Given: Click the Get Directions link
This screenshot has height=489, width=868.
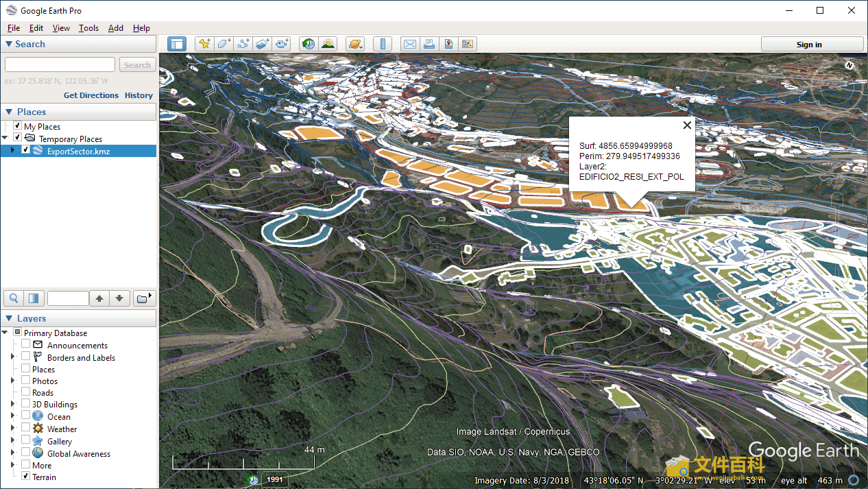Looking at the screenshot, I should pos(91,95).
